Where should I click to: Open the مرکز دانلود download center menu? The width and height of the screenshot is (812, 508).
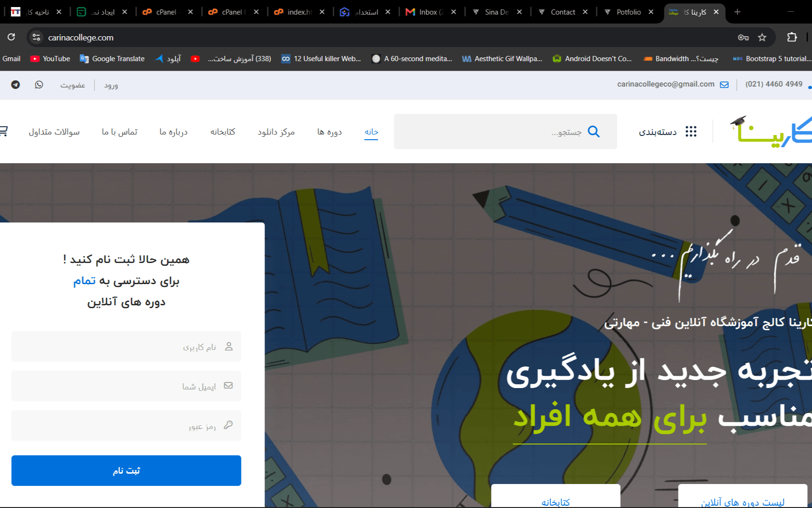tap(276, 132)
